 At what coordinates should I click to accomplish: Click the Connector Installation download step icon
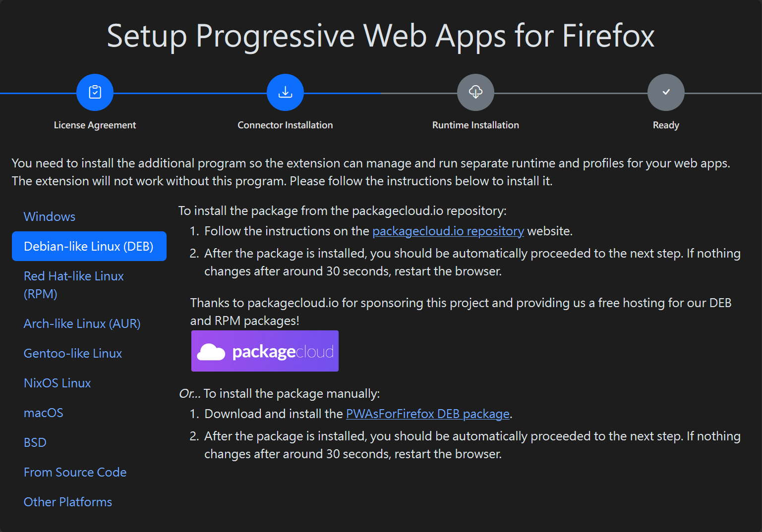pyautogui.click(x=285, y=92)
